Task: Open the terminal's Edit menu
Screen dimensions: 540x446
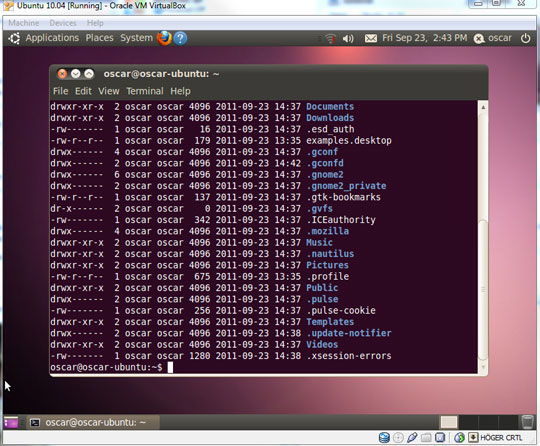Action: 83,91
